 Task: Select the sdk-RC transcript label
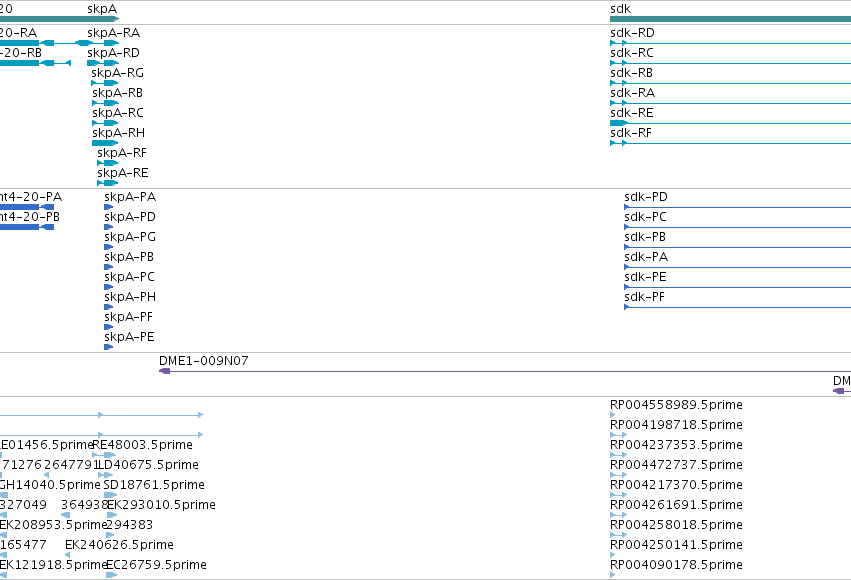click(632, 53)
